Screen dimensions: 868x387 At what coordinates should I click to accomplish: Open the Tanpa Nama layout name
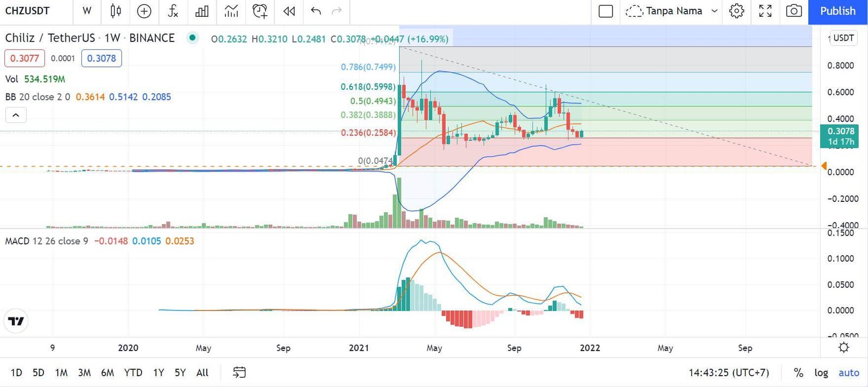674,11
